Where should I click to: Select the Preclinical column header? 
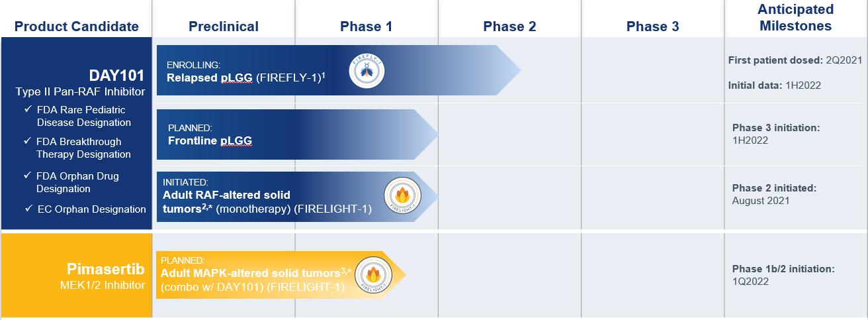point(224,27)
